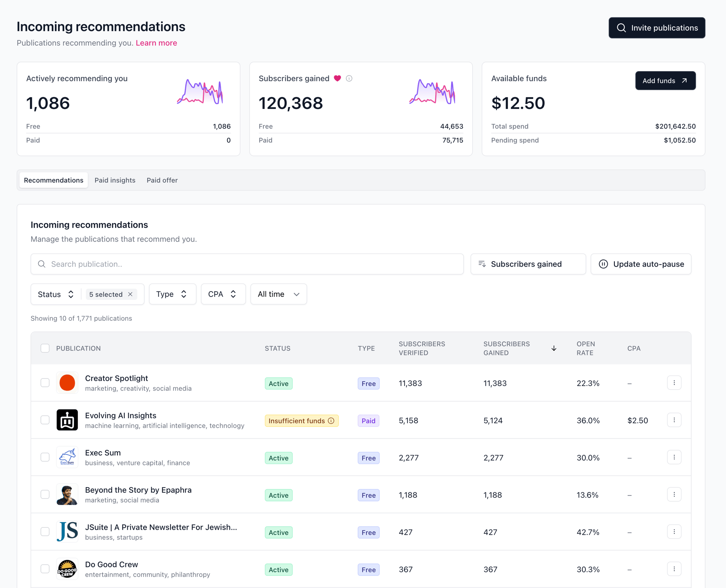Click the info icon beside Subscribers gained
Screen dimensions: 726x588
pos(349,78)
